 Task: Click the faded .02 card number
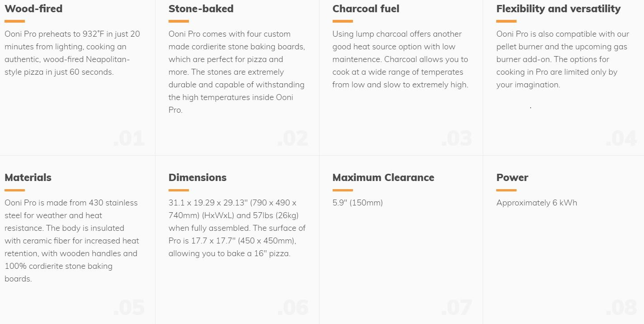293,139
